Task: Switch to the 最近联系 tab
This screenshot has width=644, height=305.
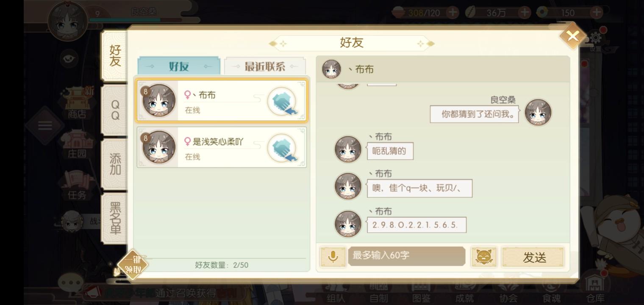Action: click(x=265, y=67)
